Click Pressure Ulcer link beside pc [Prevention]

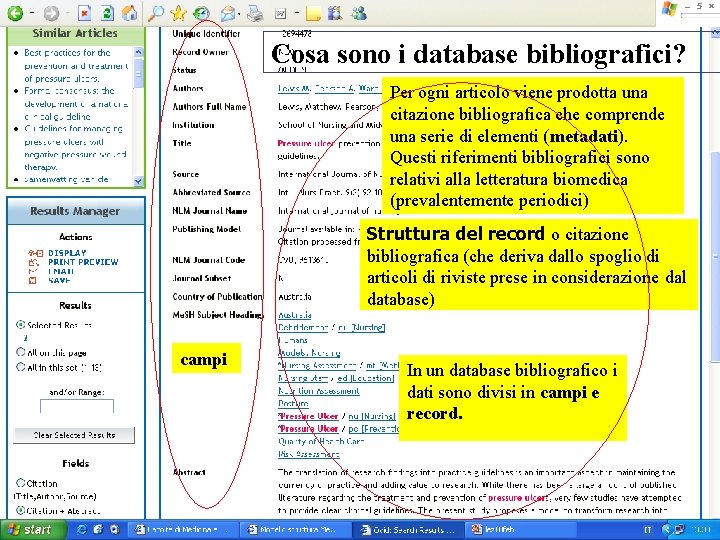pyautogui.click(x=309, y=428)
